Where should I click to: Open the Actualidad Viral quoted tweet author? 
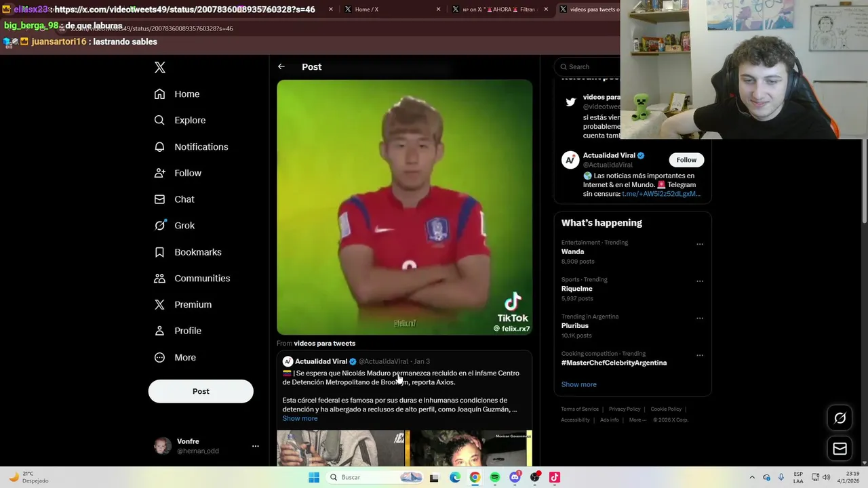pos(321,361)
